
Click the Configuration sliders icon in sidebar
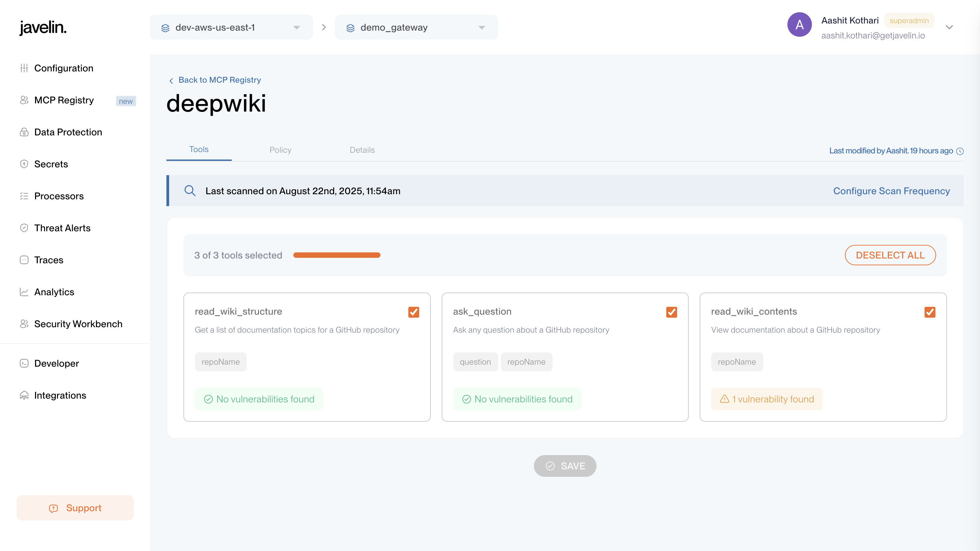click(24, 68)
